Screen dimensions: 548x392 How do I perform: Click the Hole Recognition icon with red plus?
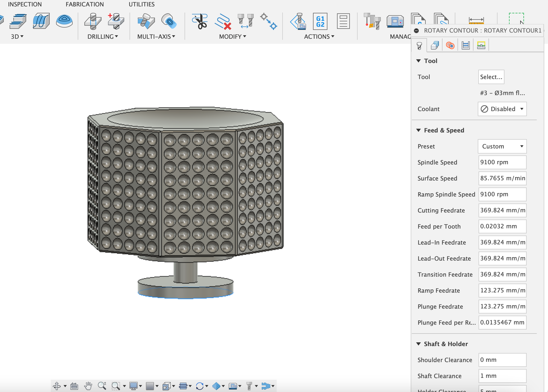coord(116,21)
